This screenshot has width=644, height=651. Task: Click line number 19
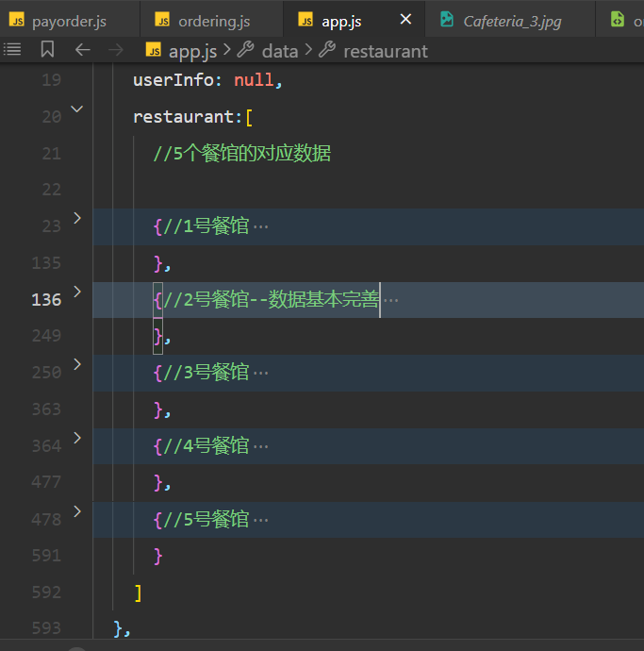pos(52,80)
